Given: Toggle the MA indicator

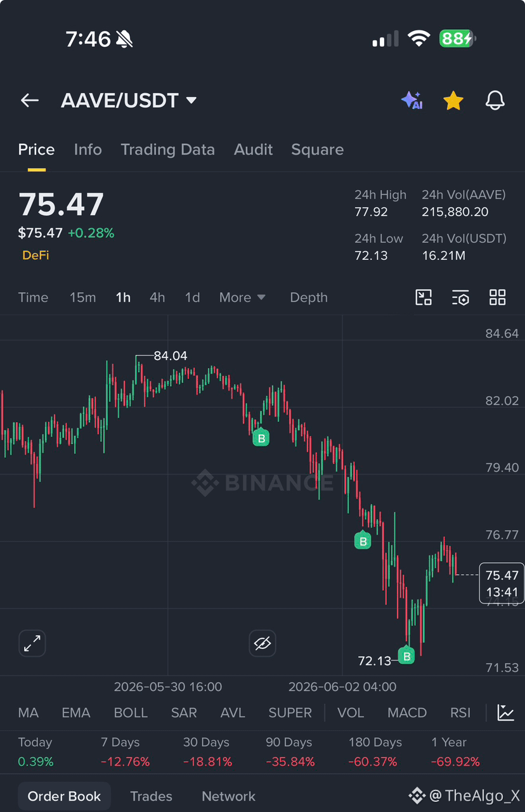Looking at the screenshot, I should pyautogui.click(x=29, y=712).
